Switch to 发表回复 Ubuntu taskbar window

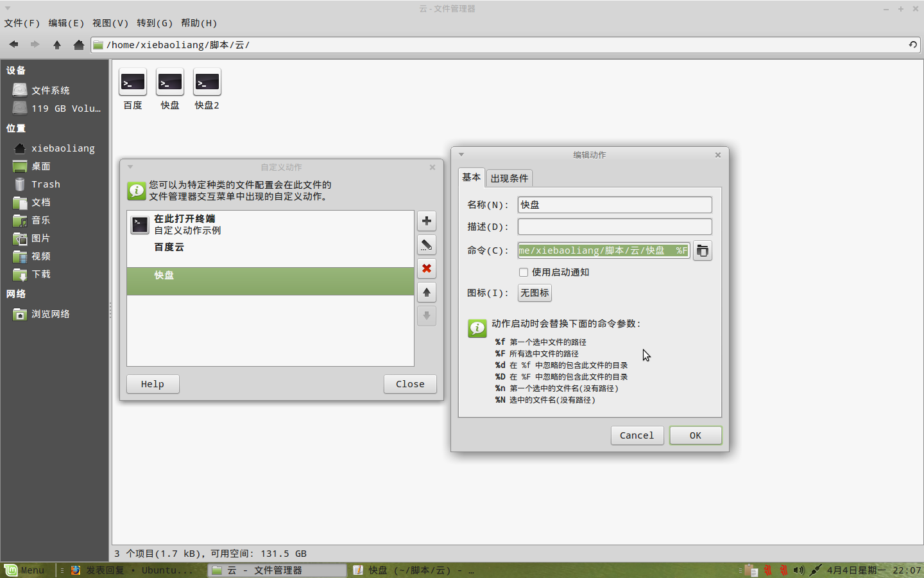pyautogui.click(x=132, y=570)
